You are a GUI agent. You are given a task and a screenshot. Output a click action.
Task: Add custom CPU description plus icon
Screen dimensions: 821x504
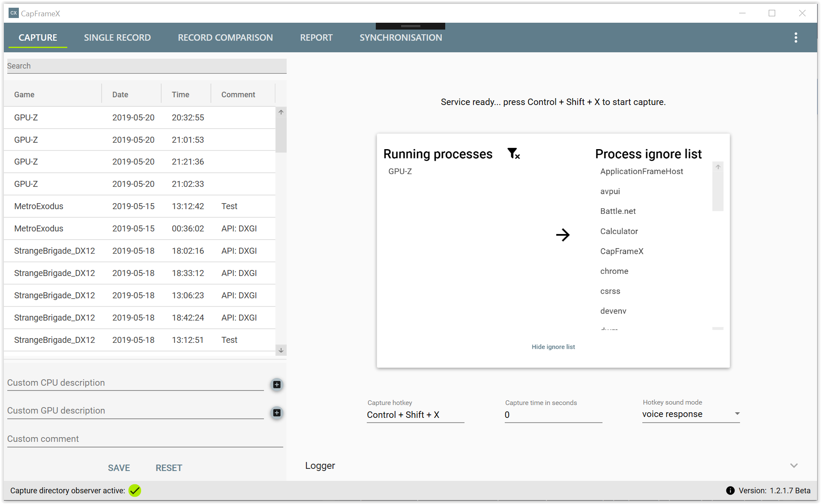coord(277,384)
